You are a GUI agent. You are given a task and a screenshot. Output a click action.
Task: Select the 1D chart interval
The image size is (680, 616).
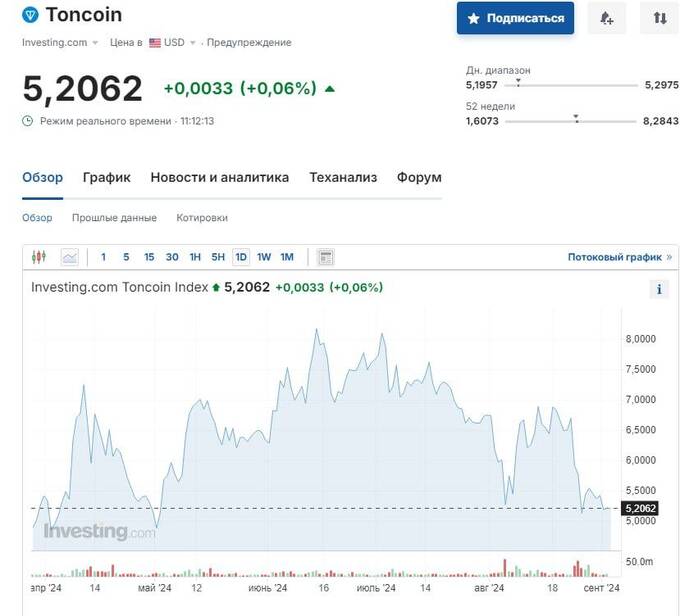point(241,257)
